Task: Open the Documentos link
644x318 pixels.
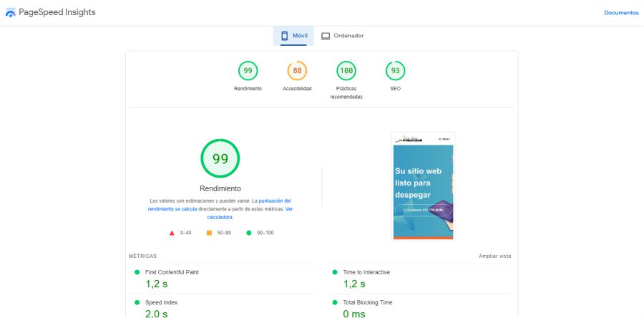Action: (620, 13)
